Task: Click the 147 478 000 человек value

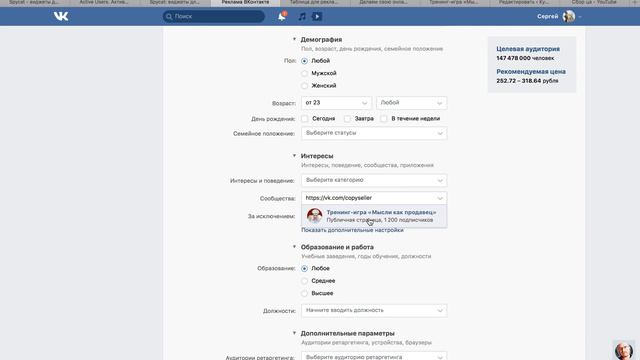Action: pyautogui.click(x=525, y=58)
